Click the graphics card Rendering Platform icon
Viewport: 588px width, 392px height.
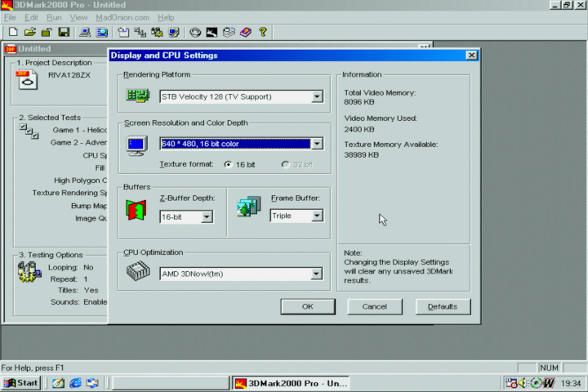point(138,96)
